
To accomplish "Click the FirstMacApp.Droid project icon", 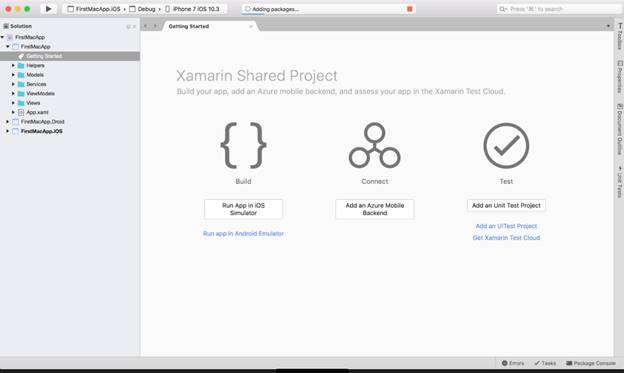I will (16, 122).
